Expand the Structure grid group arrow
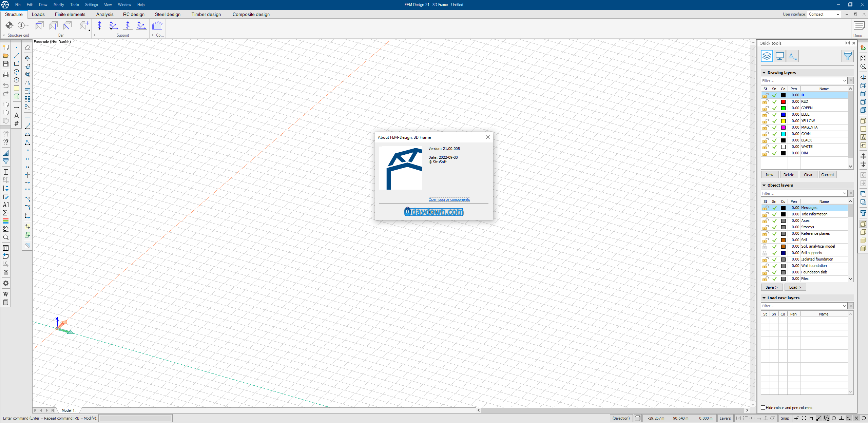Image resolution: width=868 pixels, height=423 pixels. (4, 35)
